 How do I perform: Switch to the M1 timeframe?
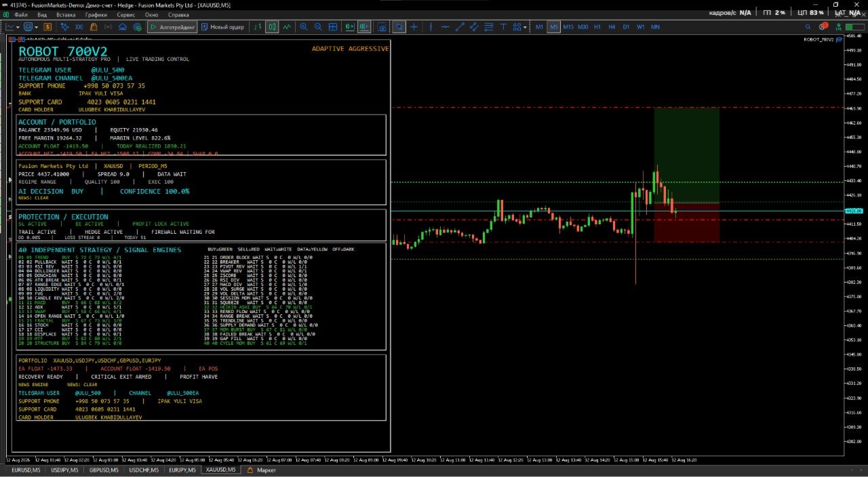coord(540,27)
